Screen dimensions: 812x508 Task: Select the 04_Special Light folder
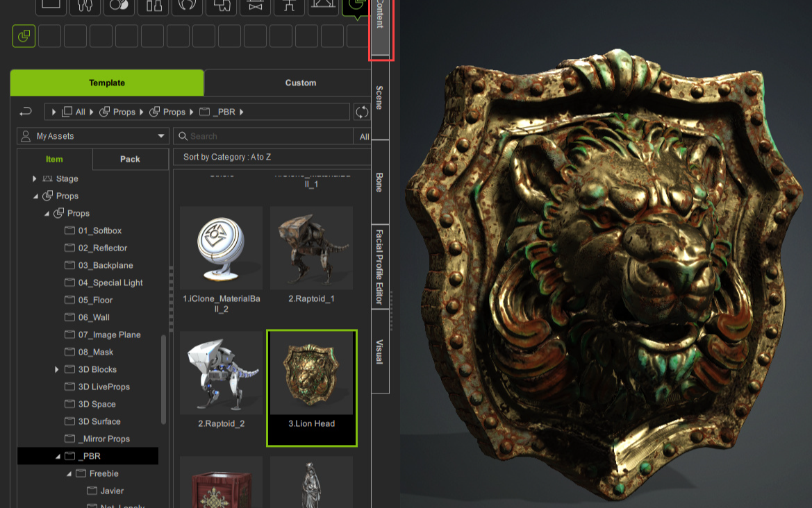(110, 282)
